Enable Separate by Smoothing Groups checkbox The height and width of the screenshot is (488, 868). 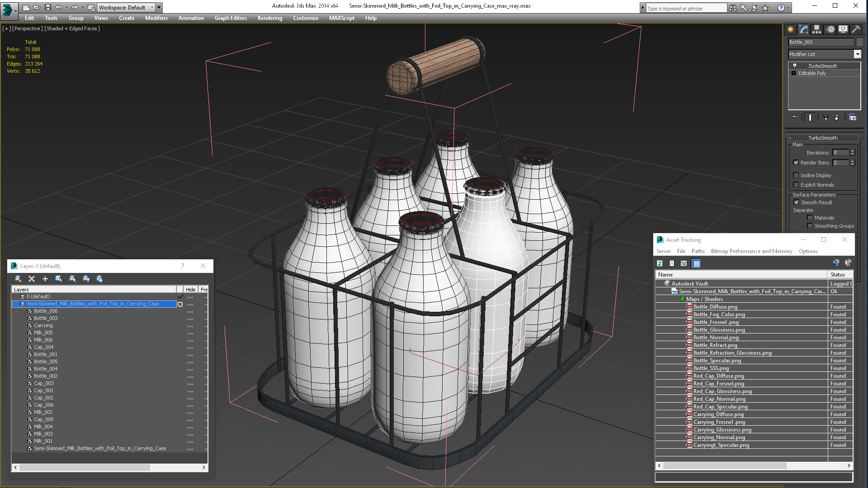(x=810, y=226)
